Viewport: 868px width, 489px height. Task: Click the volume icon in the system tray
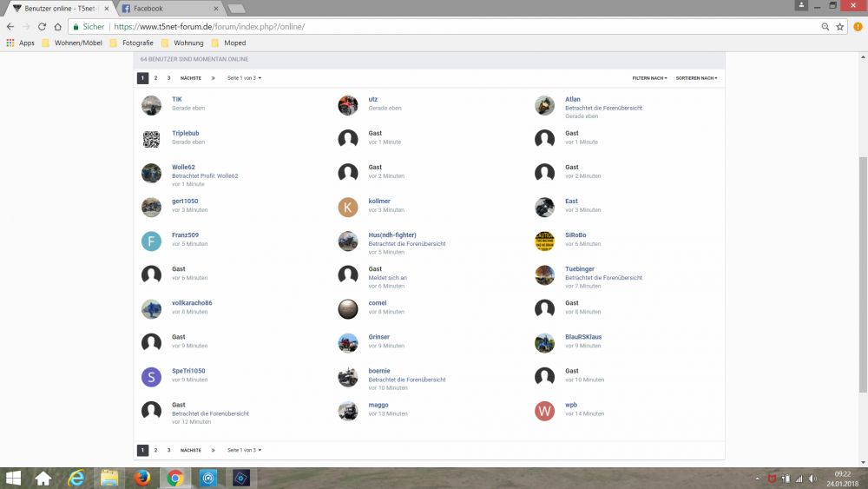812,479
